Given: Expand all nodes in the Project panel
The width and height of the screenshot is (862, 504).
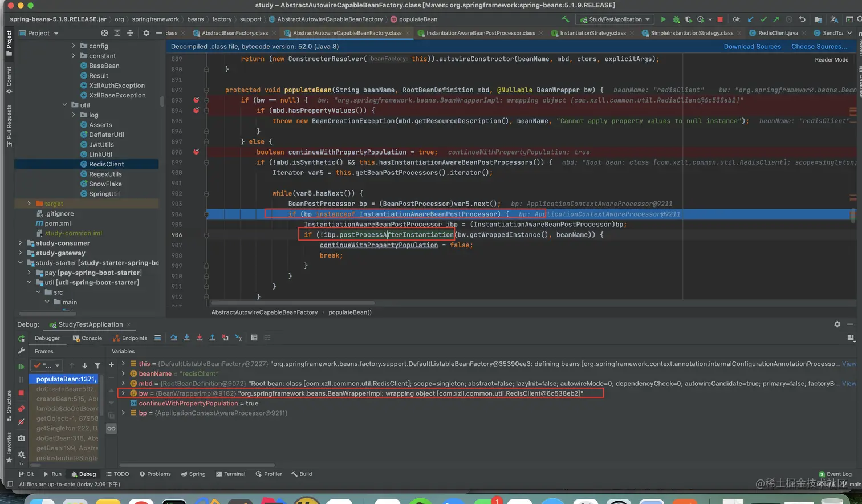Looking at the screenshot, I should (x=117, y=33).
